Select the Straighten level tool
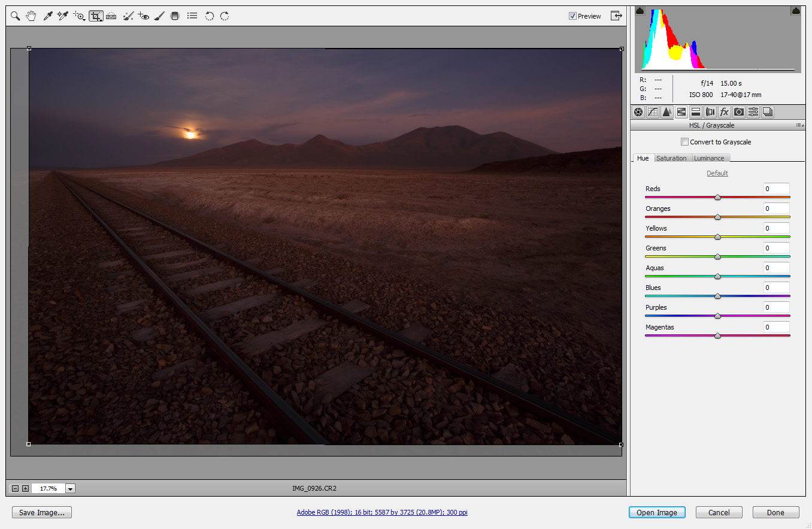 pos(111,16)
